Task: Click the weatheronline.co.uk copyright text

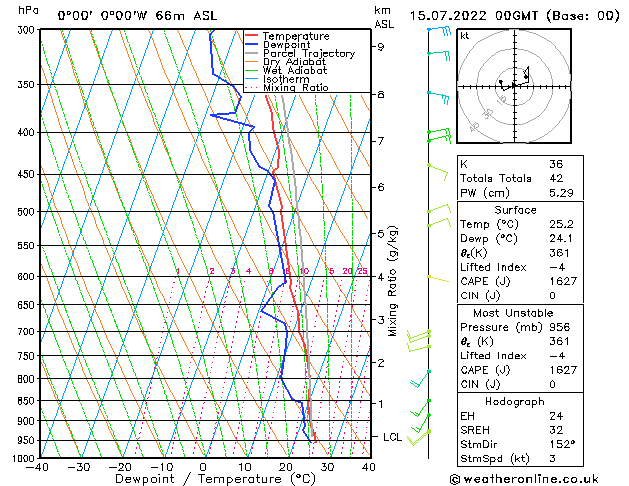Action: click(524, 479)
